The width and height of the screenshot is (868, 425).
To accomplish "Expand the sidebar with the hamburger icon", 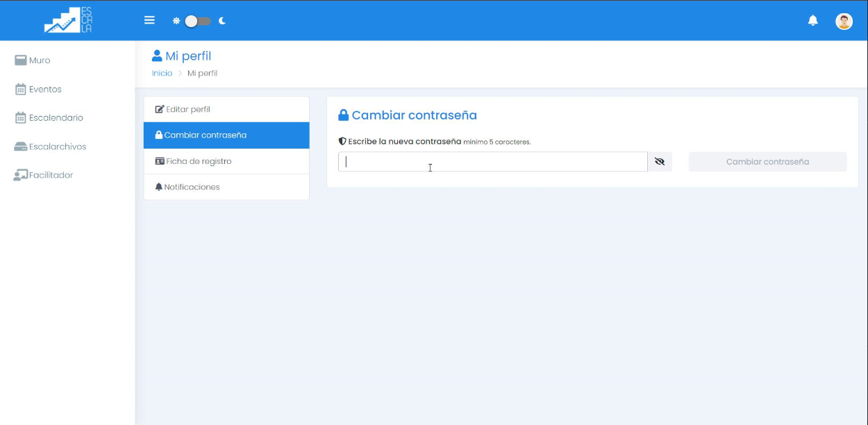I will coord(149,20).
